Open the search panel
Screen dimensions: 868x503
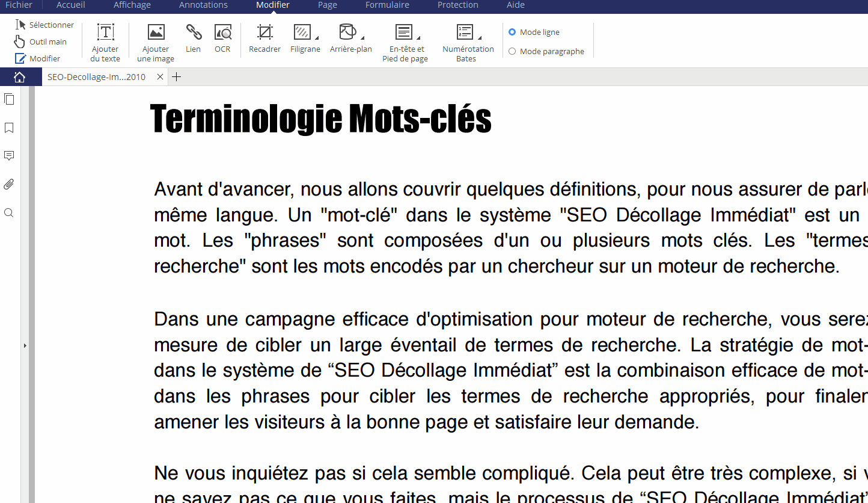click(x=9, y=212)
